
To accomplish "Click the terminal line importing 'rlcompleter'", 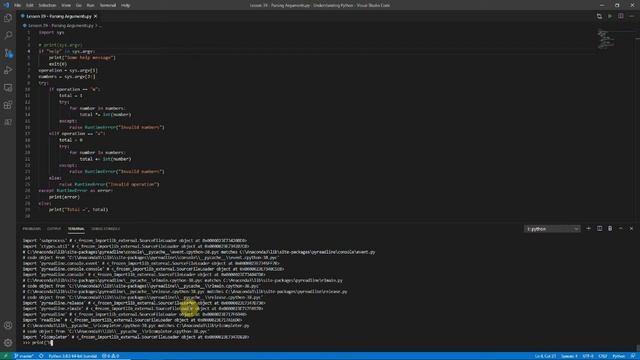I will [136, 337].
